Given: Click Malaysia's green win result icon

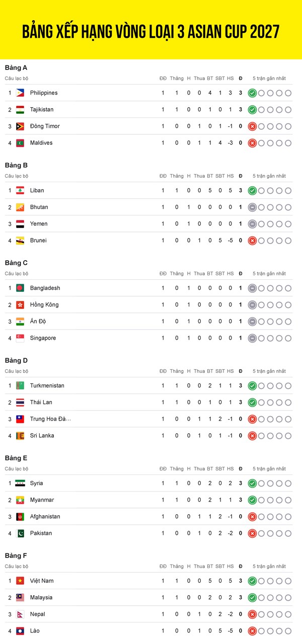Looking at the screenshot, I should (252, 597).
